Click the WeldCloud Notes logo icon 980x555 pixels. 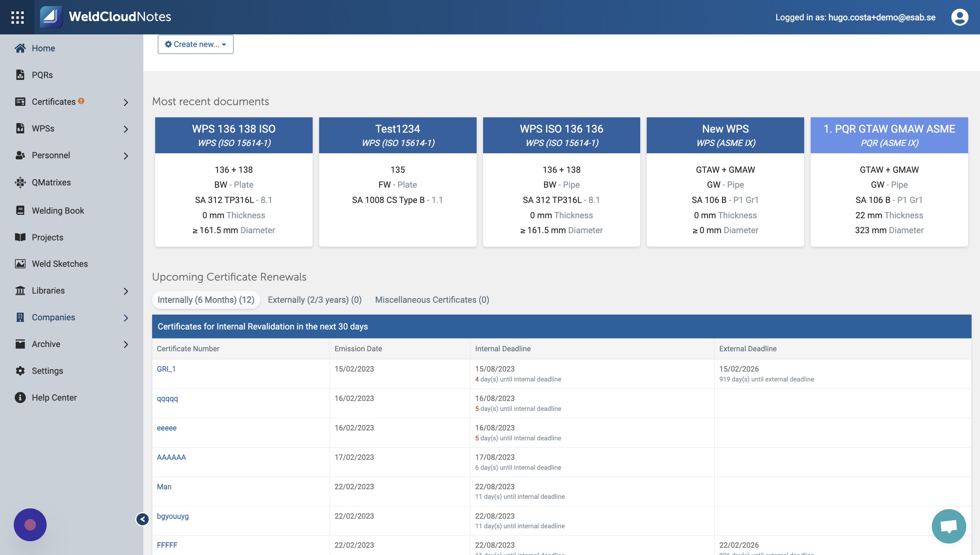(x=51, y=17)
